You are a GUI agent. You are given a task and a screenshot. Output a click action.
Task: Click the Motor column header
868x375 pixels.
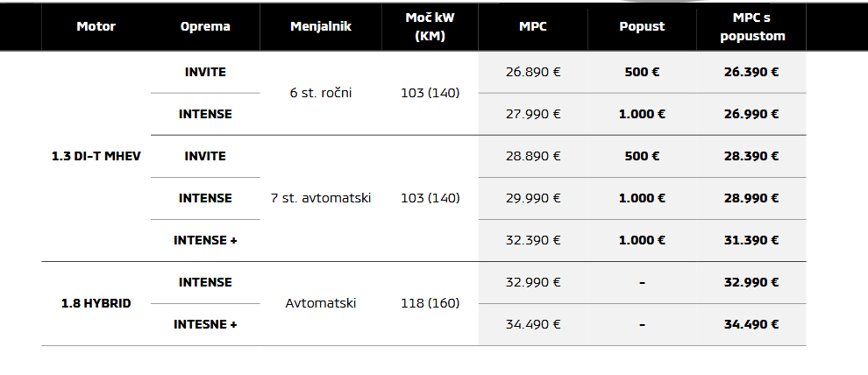[x=96, y=26]
